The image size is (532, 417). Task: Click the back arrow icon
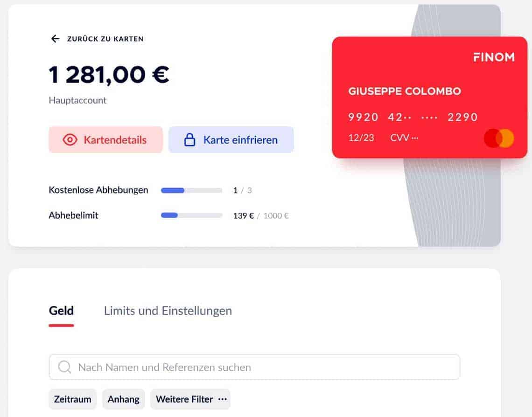pos(56,39)
